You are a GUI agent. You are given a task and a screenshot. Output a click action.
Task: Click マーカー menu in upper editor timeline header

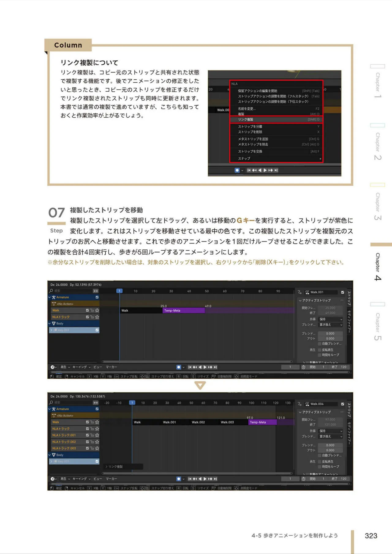[111, 367]
